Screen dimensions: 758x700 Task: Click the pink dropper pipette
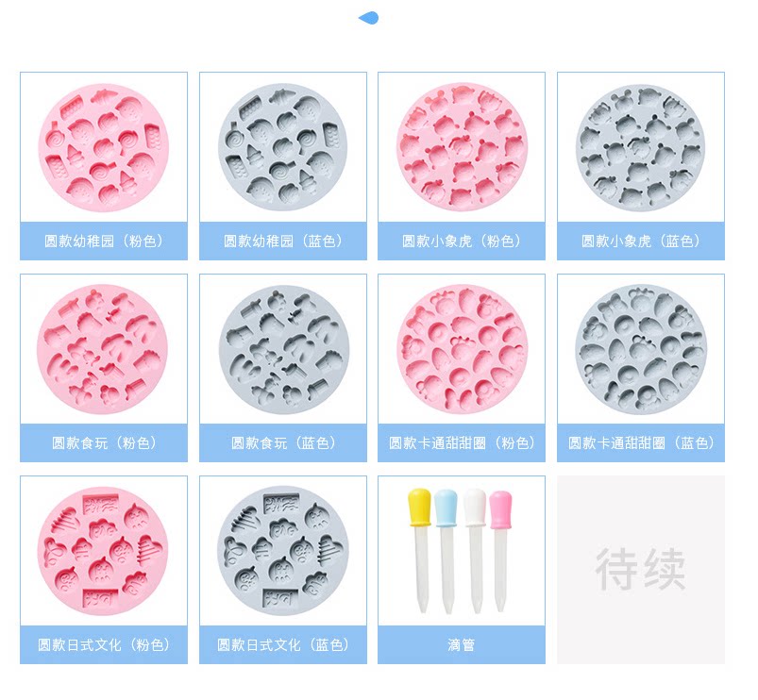[x=500, y=552]
